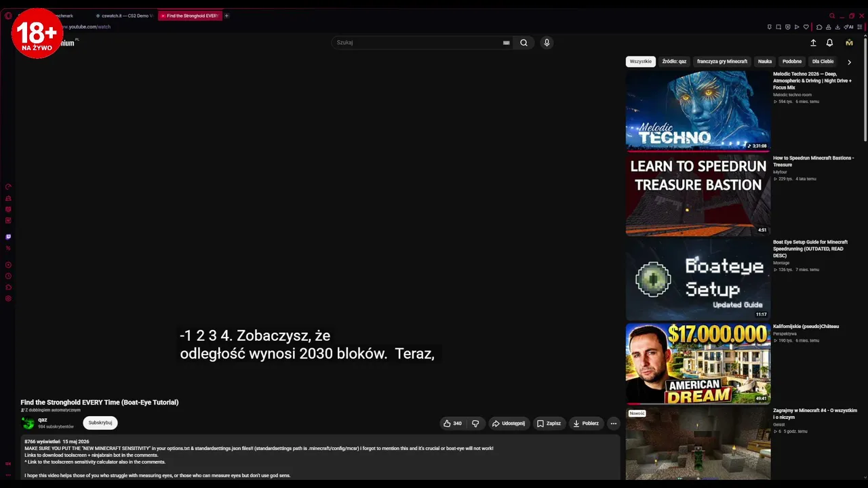Open sidebar settings gear in Opera
The image size is (868, 488).
point(8,298)
